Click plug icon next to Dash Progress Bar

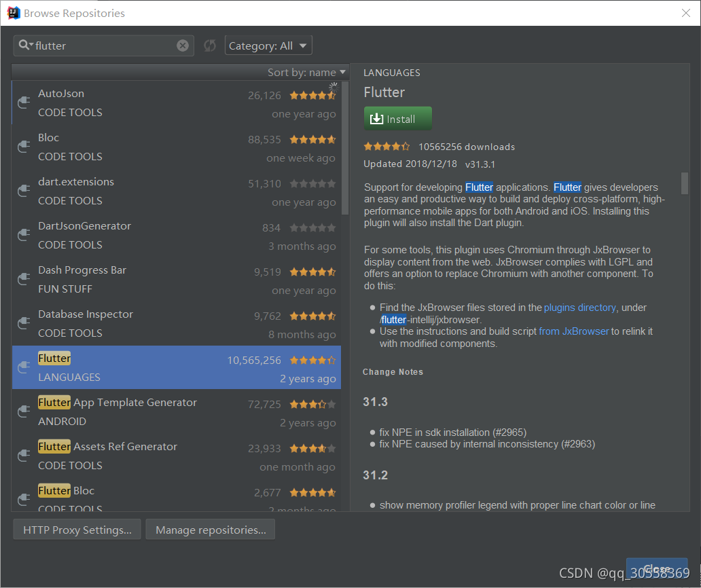pyautogui.click(x=23, y=279)
